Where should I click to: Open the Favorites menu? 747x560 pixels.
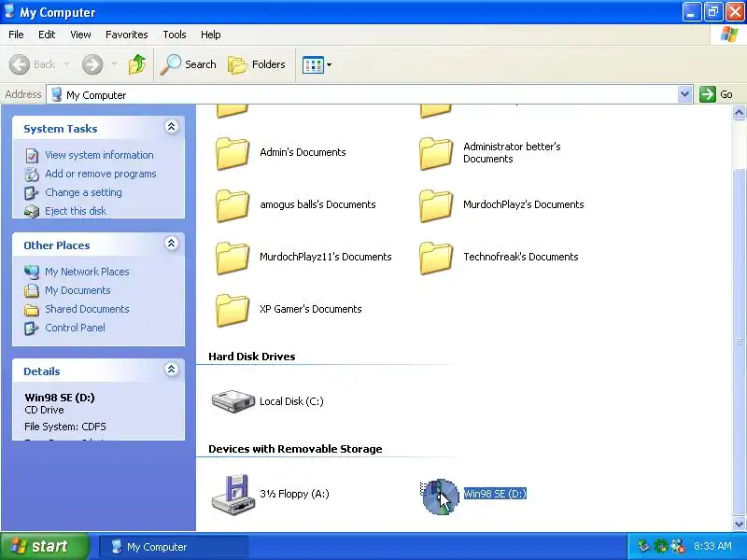point(127,35)
